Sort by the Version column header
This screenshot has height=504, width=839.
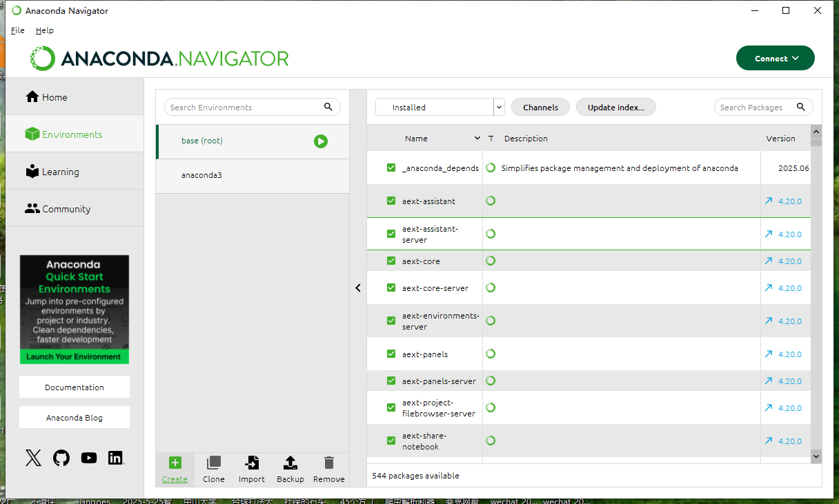pos(780,139)
